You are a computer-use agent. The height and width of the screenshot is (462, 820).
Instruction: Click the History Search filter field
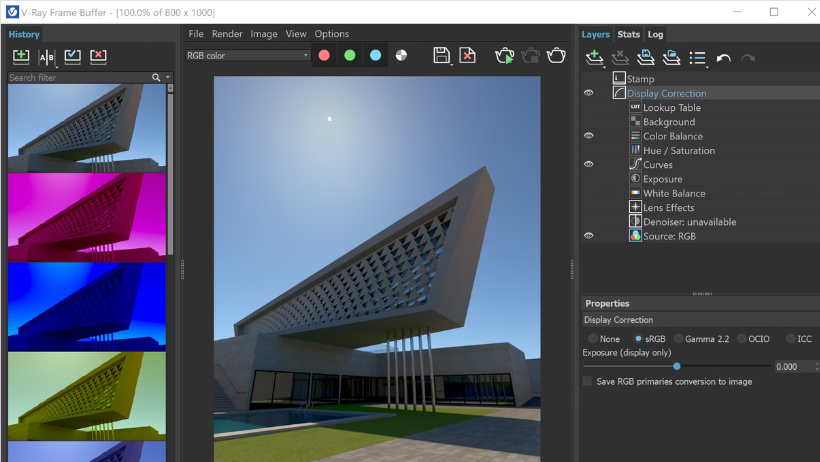[x=78, y=77]
